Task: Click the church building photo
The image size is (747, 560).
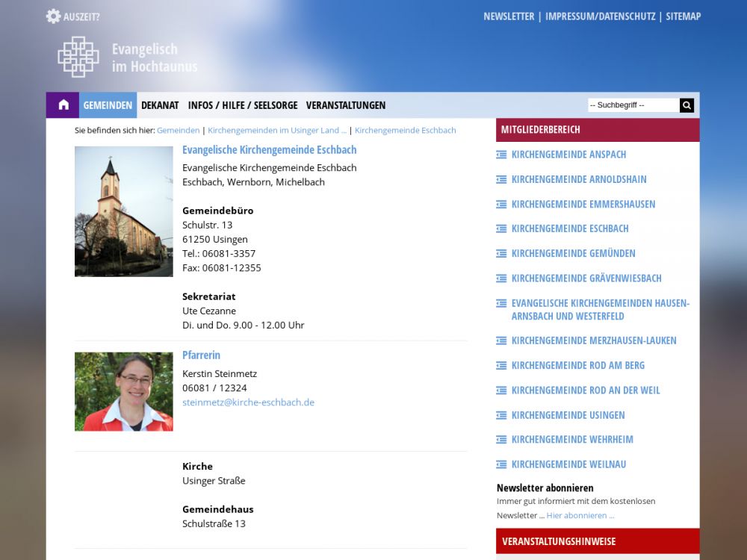Action: (x=124, y=211)
